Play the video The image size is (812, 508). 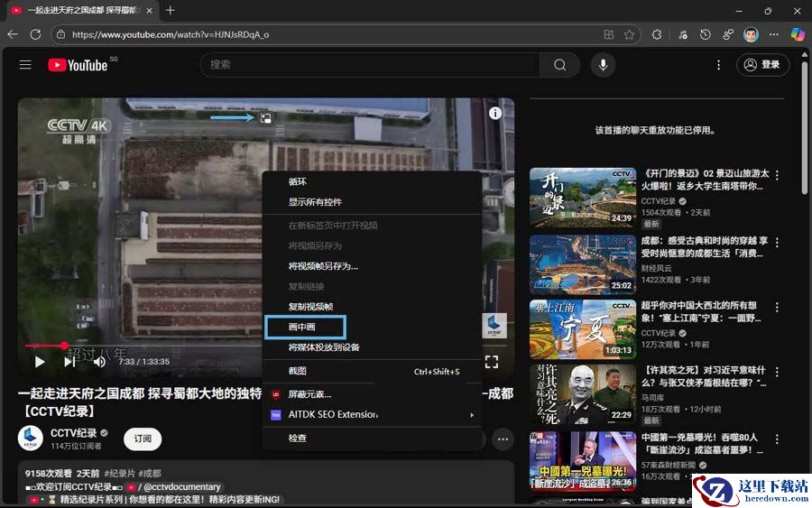pyautogui.click(x=40, y=362)
